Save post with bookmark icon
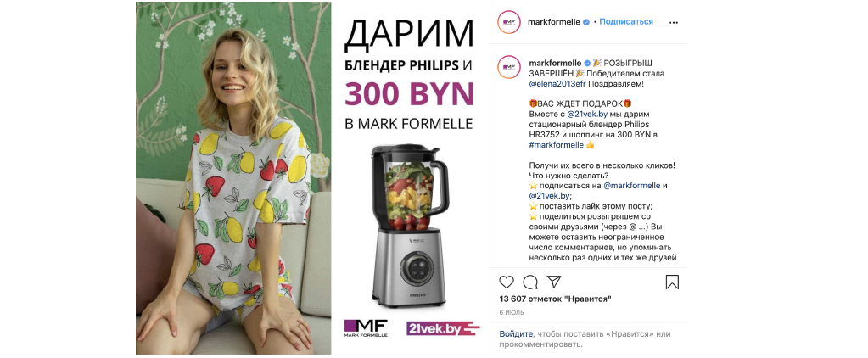868x358 pixels. pyautogui.click(x=672, y=282)
